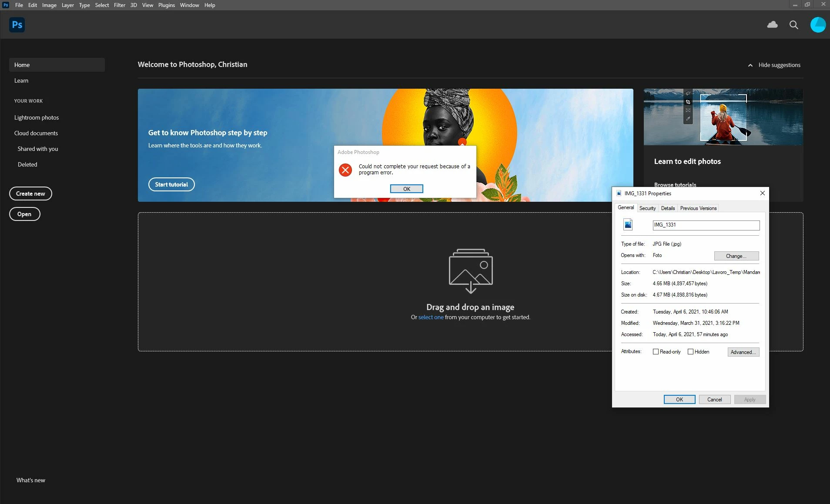Click the Welcome to Photoshop, Christian heading
The height and width of the screenshot is (504, 830).
(192, 64)
